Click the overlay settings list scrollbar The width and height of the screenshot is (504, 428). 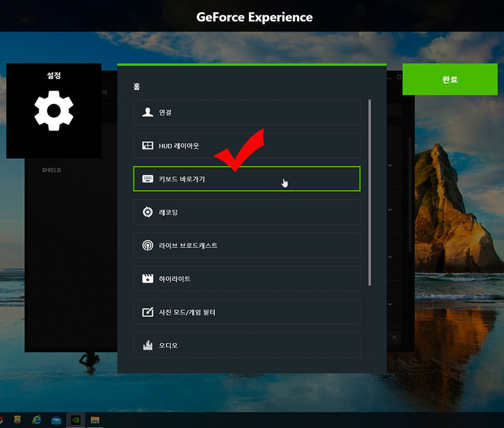[x=370, y=192]
